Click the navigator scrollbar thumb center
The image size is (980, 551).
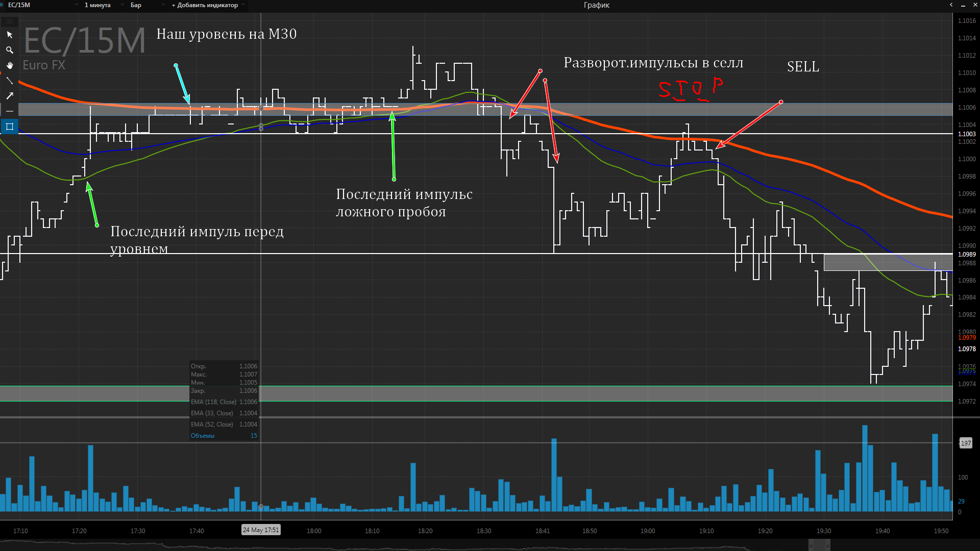(819, 545)
